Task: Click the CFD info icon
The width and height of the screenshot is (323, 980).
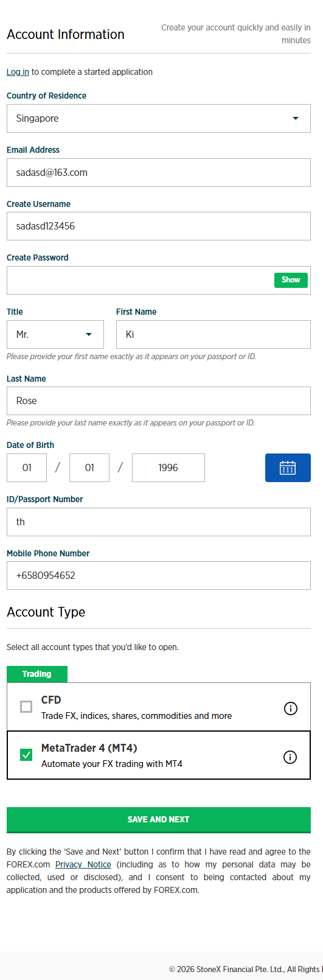Action: (x=291, y=709)
